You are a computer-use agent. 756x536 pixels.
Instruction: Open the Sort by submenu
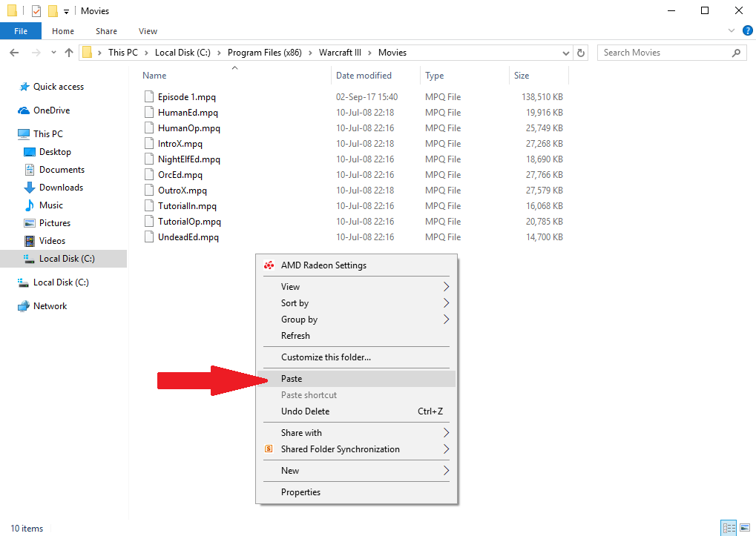tap(356, 303)
